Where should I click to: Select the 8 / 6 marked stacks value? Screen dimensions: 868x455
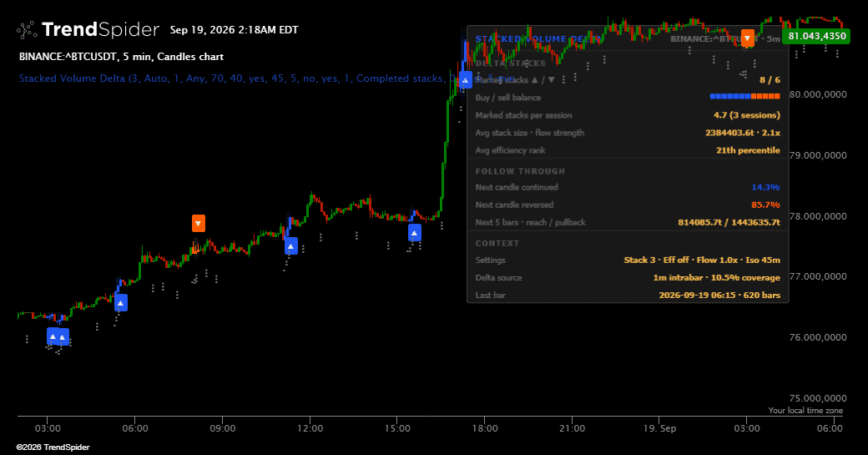pos(770,79)
